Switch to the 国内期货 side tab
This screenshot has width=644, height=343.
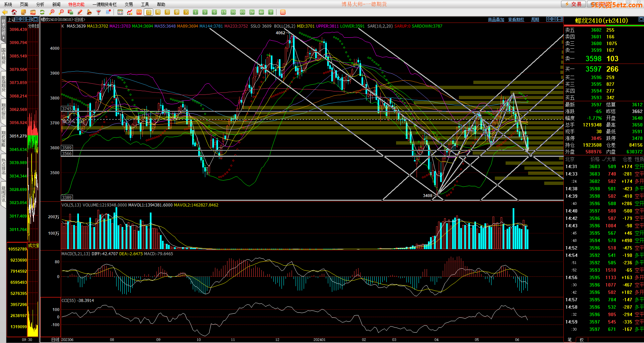pyautogui.click(x=3, y=56)
